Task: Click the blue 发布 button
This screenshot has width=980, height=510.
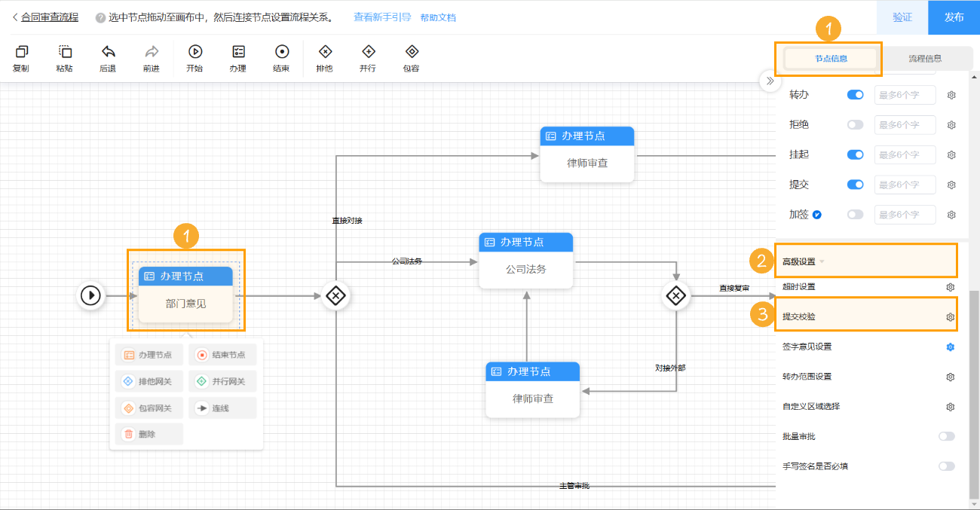Action: pyautogui.click(x=954, y=17)
